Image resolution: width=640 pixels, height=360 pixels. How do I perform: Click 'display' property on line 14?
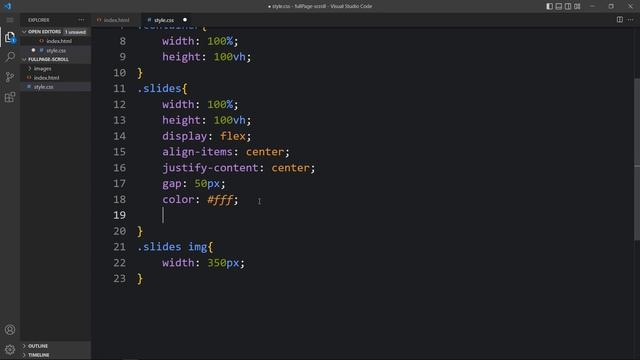(185, 136)
